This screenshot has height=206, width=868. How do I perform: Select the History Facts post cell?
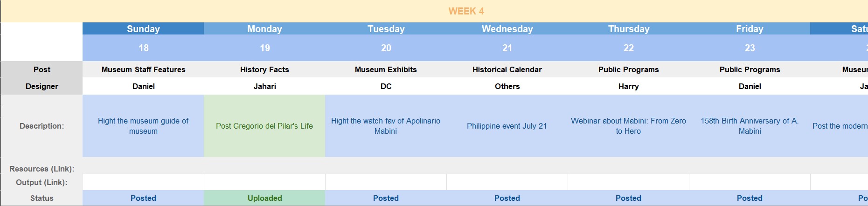[264, 69]
